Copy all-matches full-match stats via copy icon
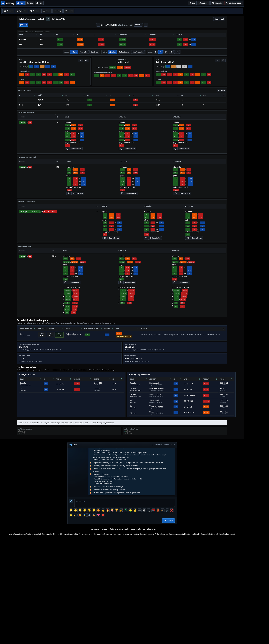Screen dimensions: 269x644 [x=65, y=283]
